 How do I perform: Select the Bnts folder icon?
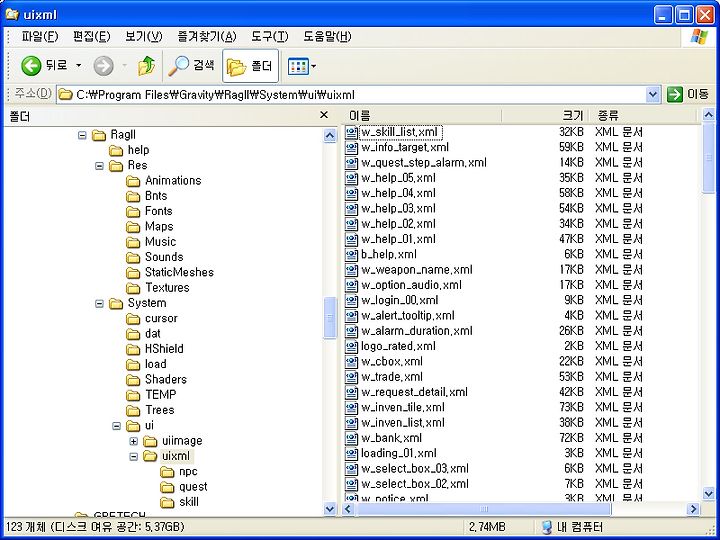(133, 196)
